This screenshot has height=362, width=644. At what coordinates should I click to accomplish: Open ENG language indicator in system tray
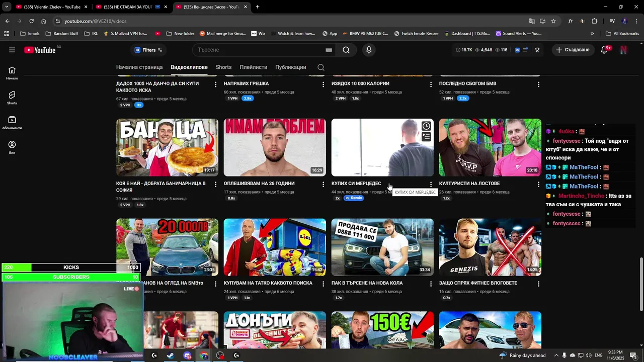click(598, 355)
